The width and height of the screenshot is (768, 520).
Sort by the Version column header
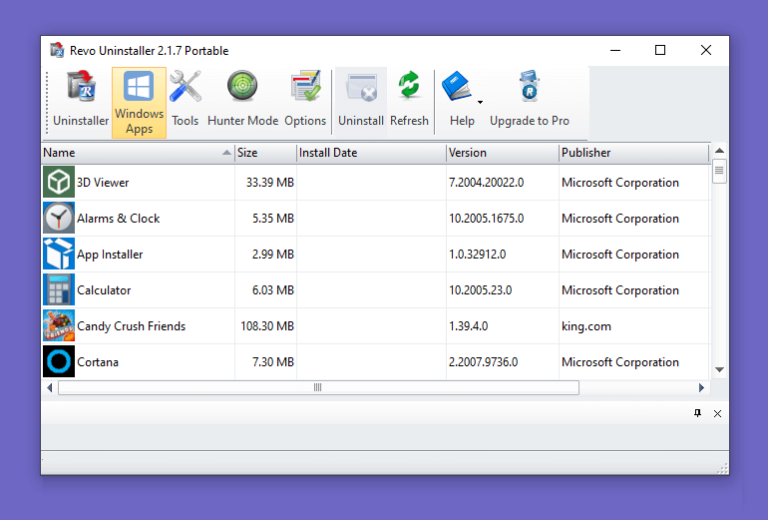[502, 153]
